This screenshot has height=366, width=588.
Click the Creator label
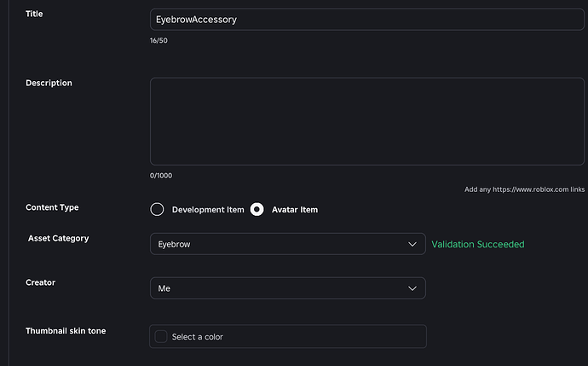coord(41,282)
